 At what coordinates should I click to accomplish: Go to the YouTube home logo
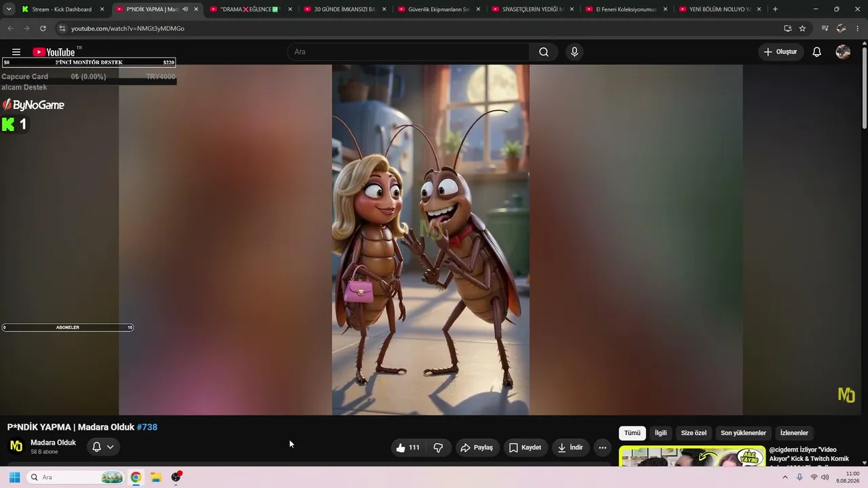point(54,52)
